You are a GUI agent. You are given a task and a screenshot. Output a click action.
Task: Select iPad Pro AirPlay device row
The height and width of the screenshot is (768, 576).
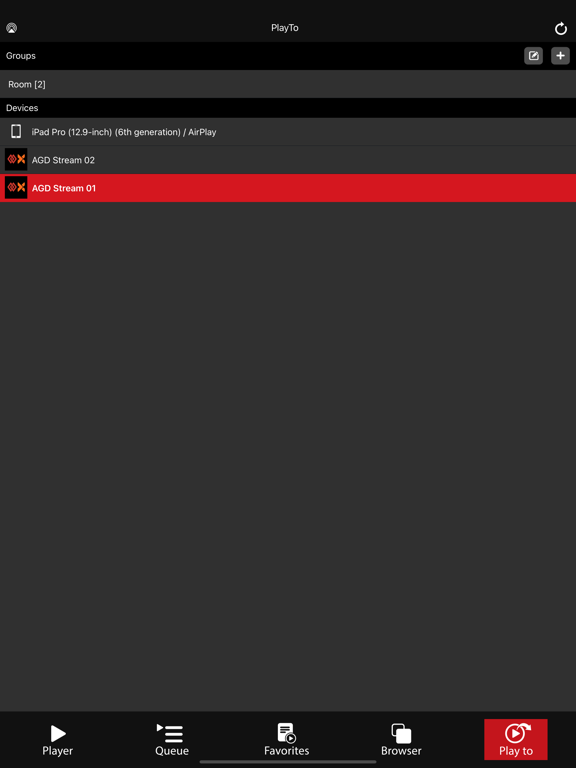click(288, 132)
